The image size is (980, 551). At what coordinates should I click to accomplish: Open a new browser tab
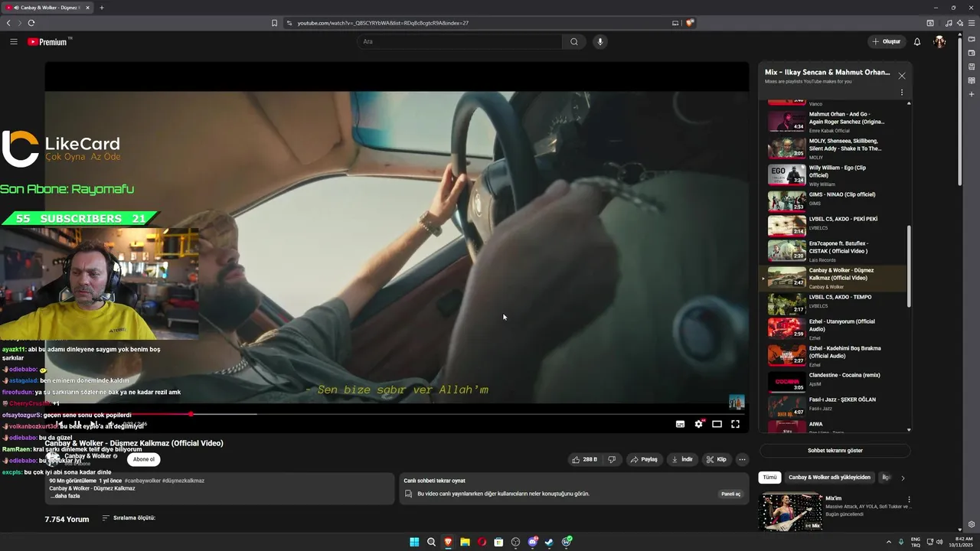pos(102,8)
